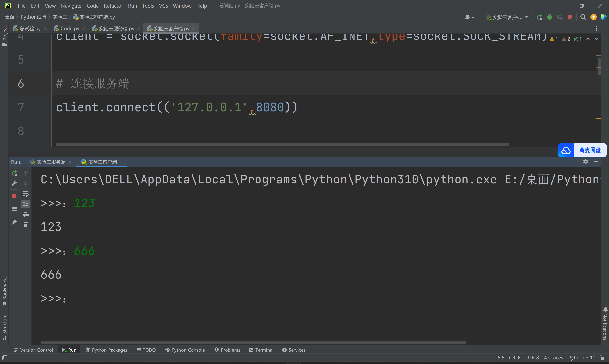Close the Code.py editor tab
Viewport: 609px width, 364px height.
pos(84,28)
